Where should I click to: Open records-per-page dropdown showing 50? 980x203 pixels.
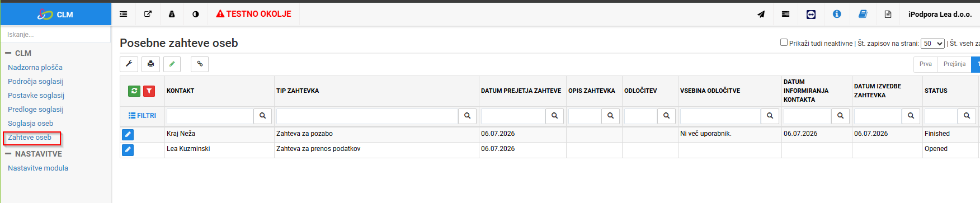[932, 44]
